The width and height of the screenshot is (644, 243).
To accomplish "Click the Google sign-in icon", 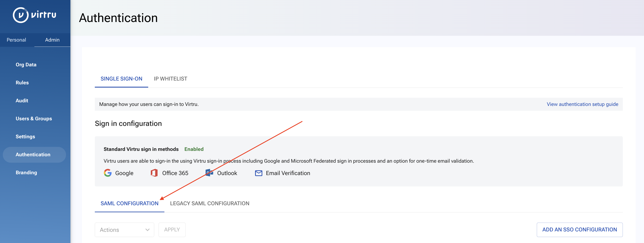I will click(x=108, y=173).
